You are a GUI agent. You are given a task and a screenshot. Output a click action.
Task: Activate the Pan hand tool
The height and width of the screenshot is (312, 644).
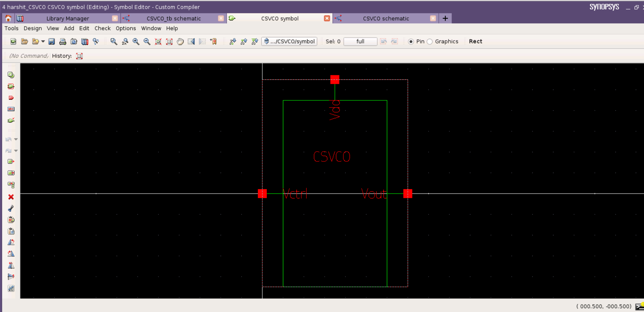click(180, 41)
